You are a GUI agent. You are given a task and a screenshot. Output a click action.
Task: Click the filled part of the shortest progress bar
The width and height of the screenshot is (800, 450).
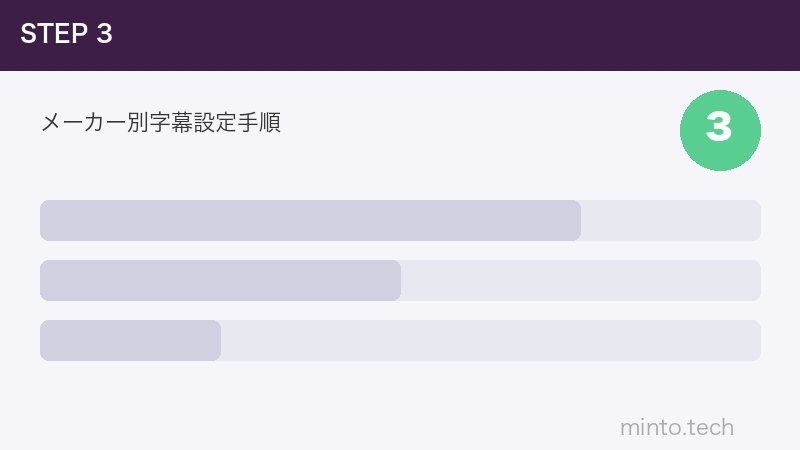coord(130,340)
